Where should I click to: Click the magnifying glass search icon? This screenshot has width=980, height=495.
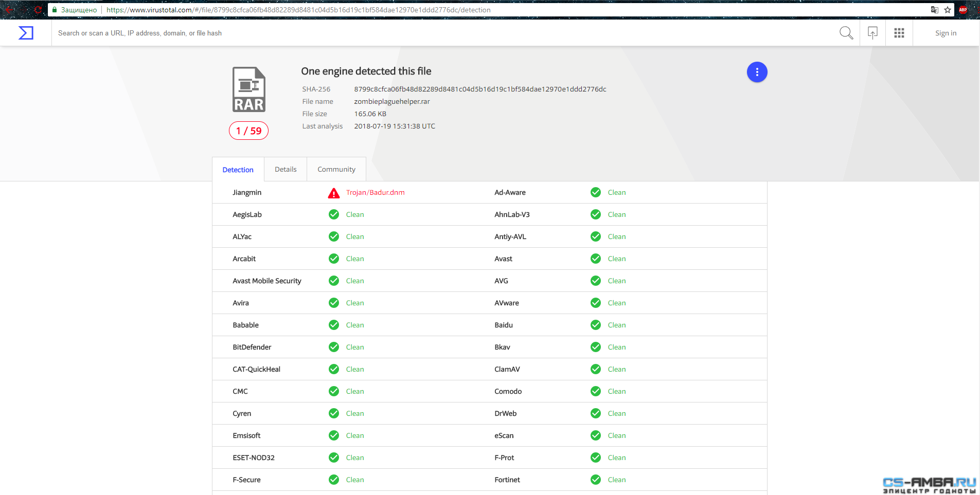(x=846, y=33)
